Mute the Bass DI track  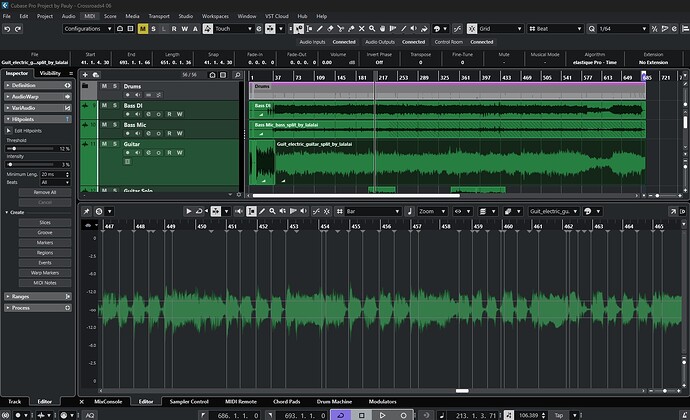(104, 105)
